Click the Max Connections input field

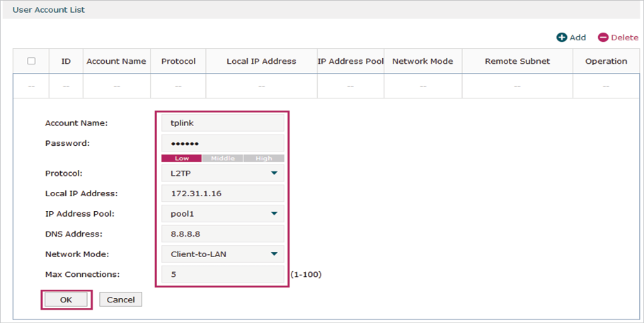222,274
